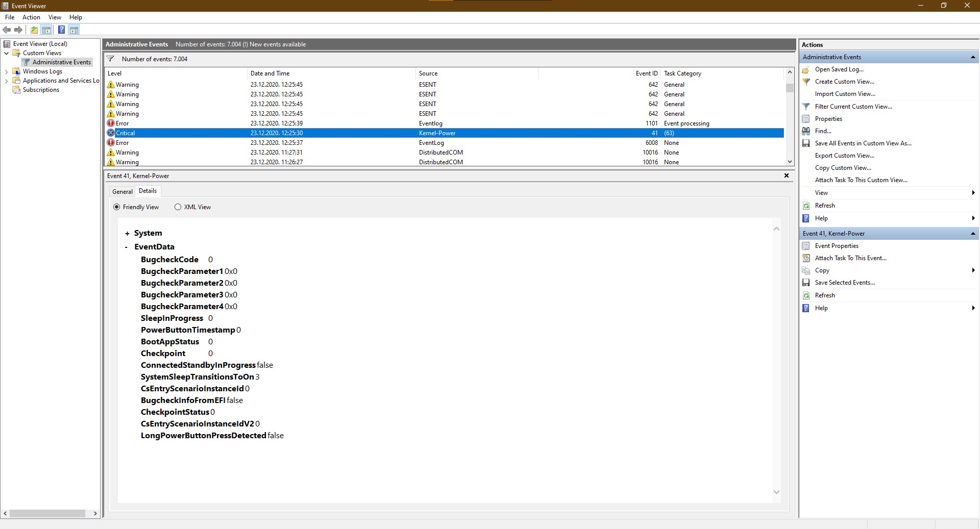Click the Copy icon in the event actions
The width and height of the screenshot is (980, 529).
806,270
